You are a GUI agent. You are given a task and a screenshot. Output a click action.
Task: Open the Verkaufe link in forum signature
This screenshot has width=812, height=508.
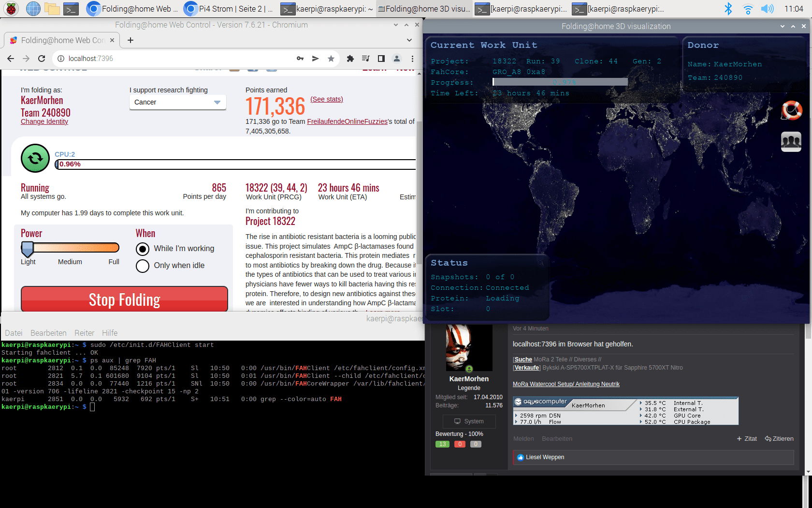pyautogui.click(x=527, y=368)
